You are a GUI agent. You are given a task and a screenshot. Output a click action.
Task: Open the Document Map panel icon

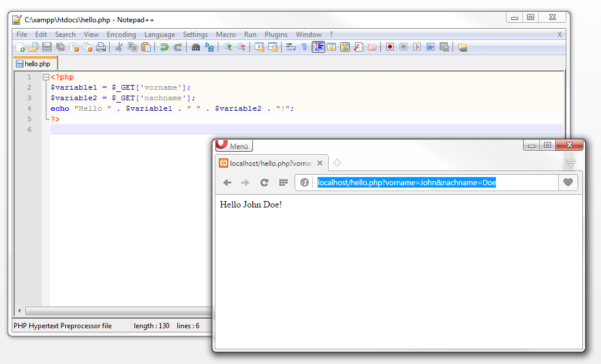click(345, 47)
